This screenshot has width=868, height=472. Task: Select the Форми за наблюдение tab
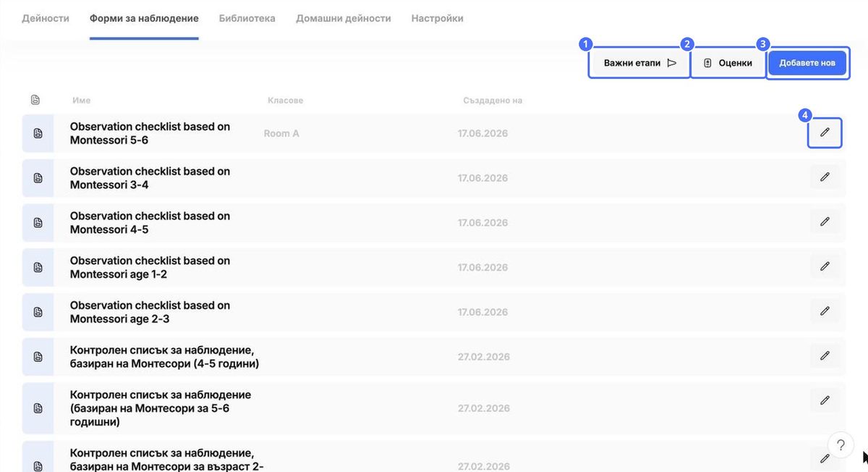[144, 18]
